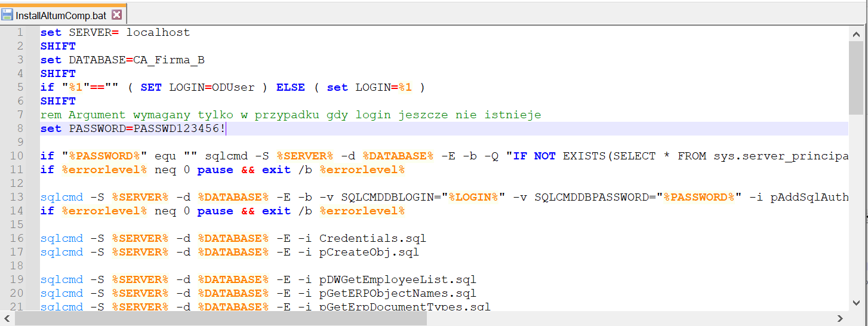The width and height of the screenshot is (868, 326).
Task: Click the horizontal scrollbar right arrow
Action: point(841,319)
